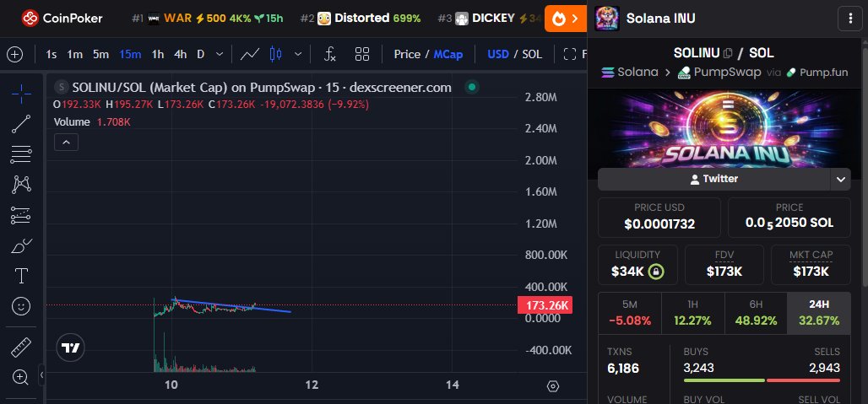
Task: Expand the Twitter links dropdown
Action: pyautogui.click(x=840, y=179)
